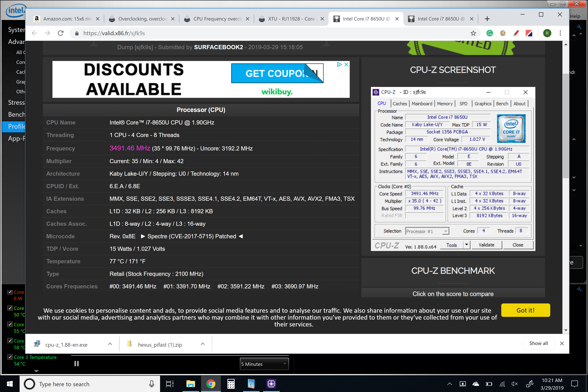Reload the valid.x86.fr page
Image resolution: width=588 pixels, height=392 pixels.
[x=60, y=33]
